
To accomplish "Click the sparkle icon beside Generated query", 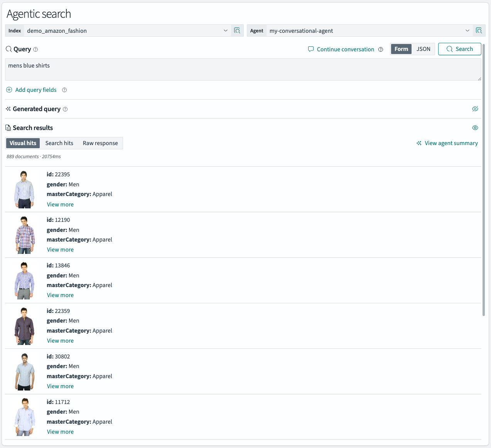I will 8,109.
